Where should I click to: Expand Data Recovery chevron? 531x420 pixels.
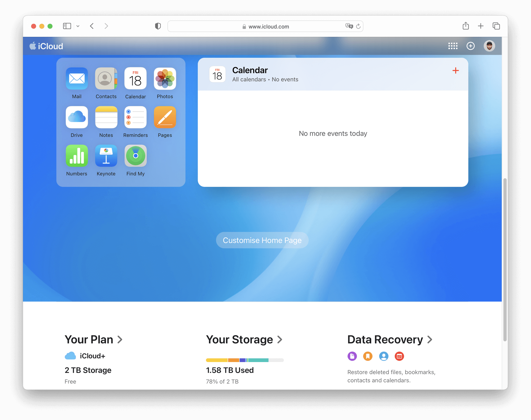(430, 339)
